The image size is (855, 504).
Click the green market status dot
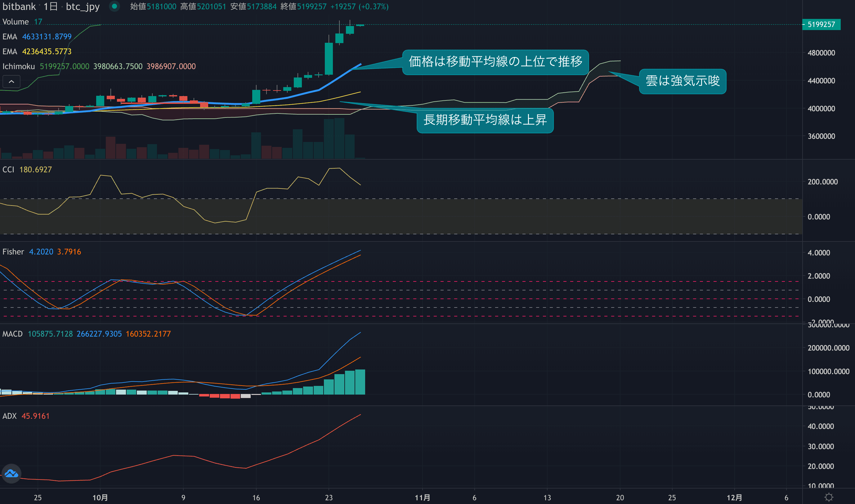pyautogui.click(x=114, y=6)
